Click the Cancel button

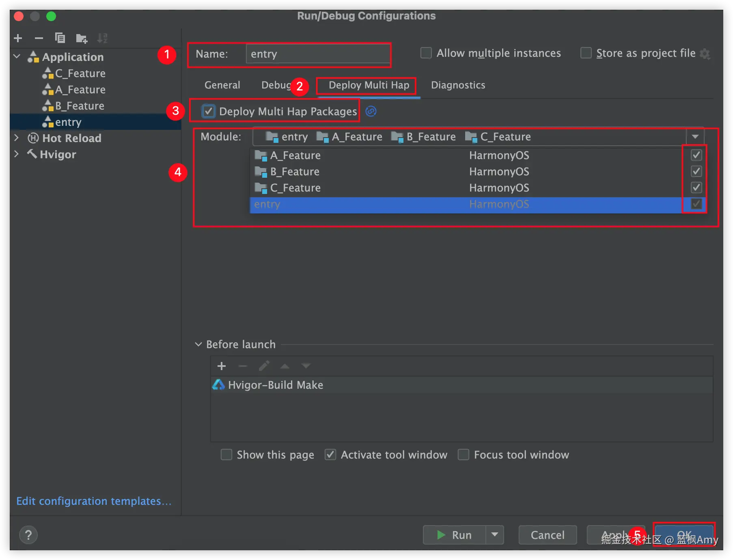548,535
